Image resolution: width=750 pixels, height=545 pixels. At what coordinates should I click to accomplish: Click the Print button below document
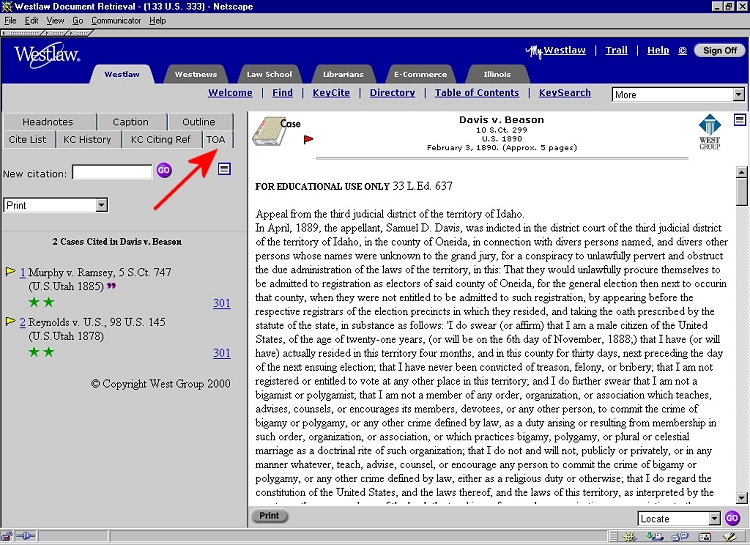point(269,516)
